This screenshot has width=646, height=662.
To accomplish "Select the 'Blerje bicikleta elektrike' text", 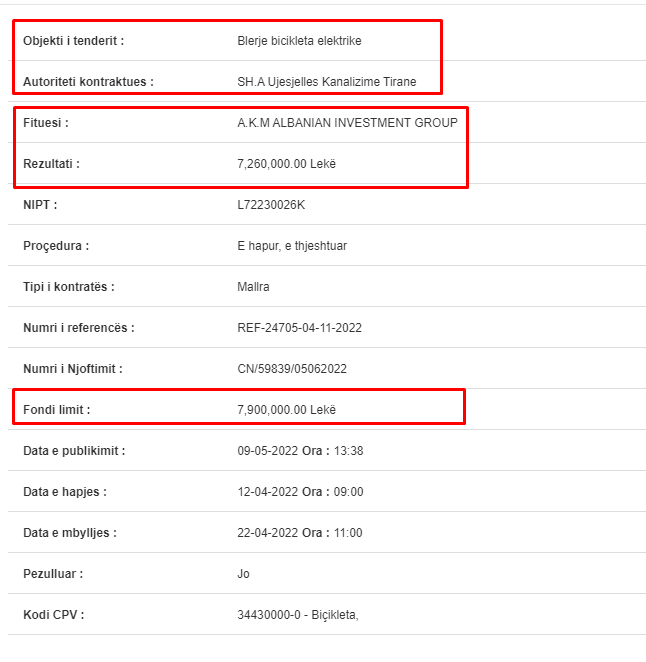I will (299, 41).
